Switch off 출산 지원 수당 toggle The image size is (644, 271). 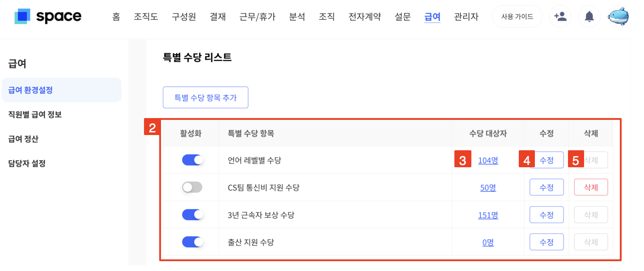tap(192, 242)
